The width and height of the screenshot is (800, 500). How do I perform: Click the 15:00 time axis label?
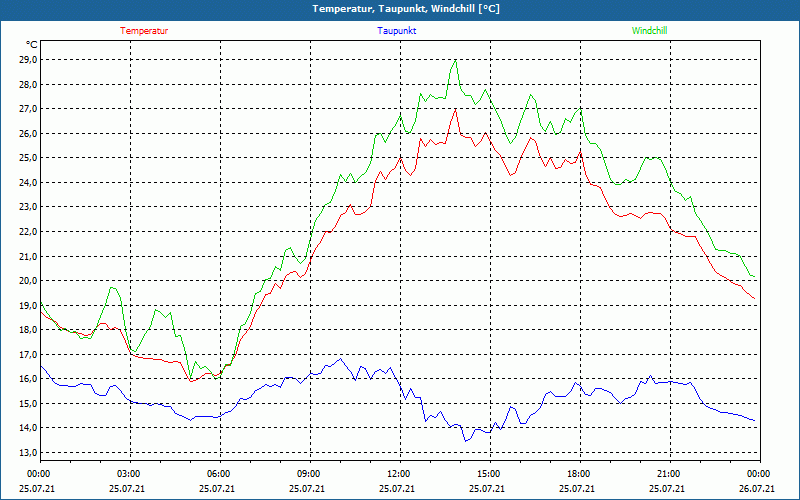[x=490, y=474]
